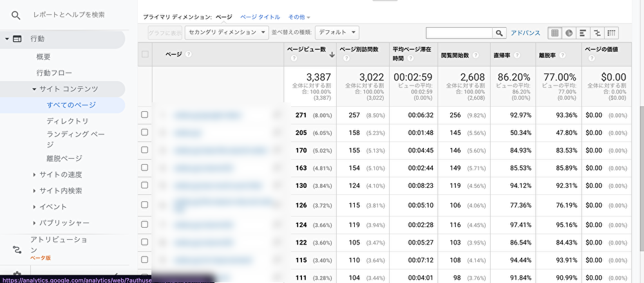Check the row with 115 pageviews
This screenshot has width=644, height=283.
pos(144,260)
